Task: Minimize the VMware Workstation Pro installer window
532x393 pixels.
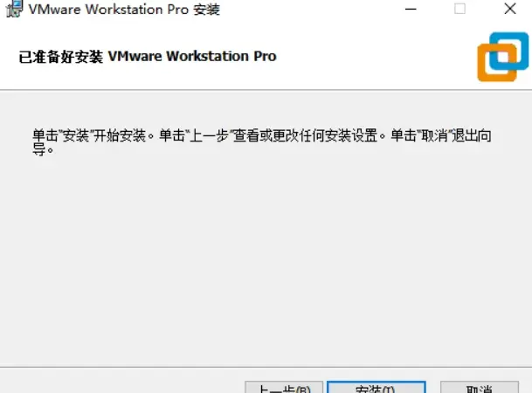Action: tap(411, 9)
